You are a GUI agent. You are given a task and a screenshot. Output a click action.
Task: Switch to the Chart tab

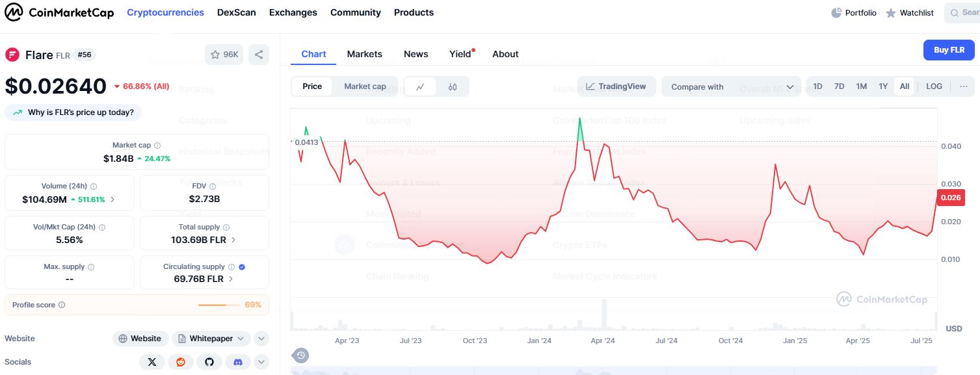[313, 54]
